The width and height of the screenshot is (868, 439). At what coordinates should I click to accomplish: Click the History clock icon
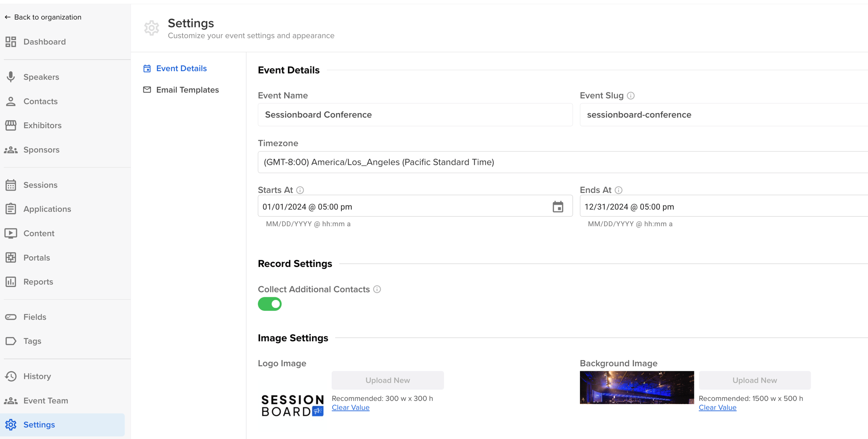(10, 376)
